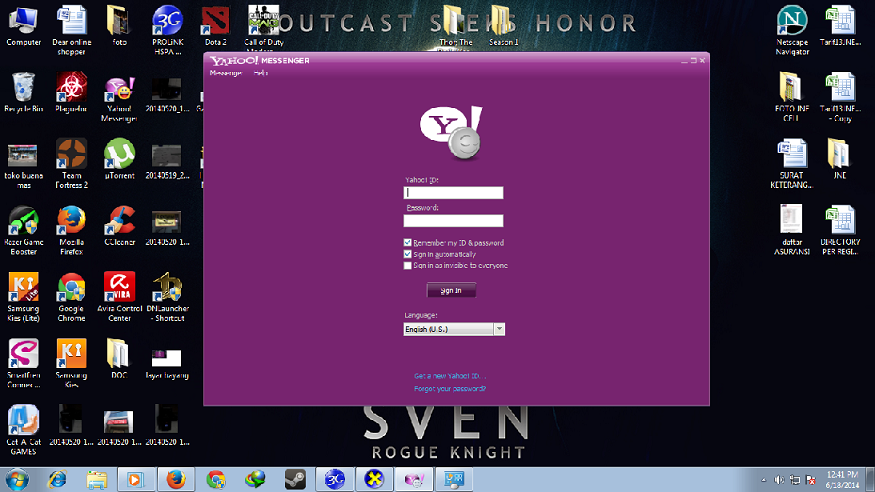Screen dimensions: 875x492
Task: Minimize the Yahoo Messenger window
Action: (684, 60)
